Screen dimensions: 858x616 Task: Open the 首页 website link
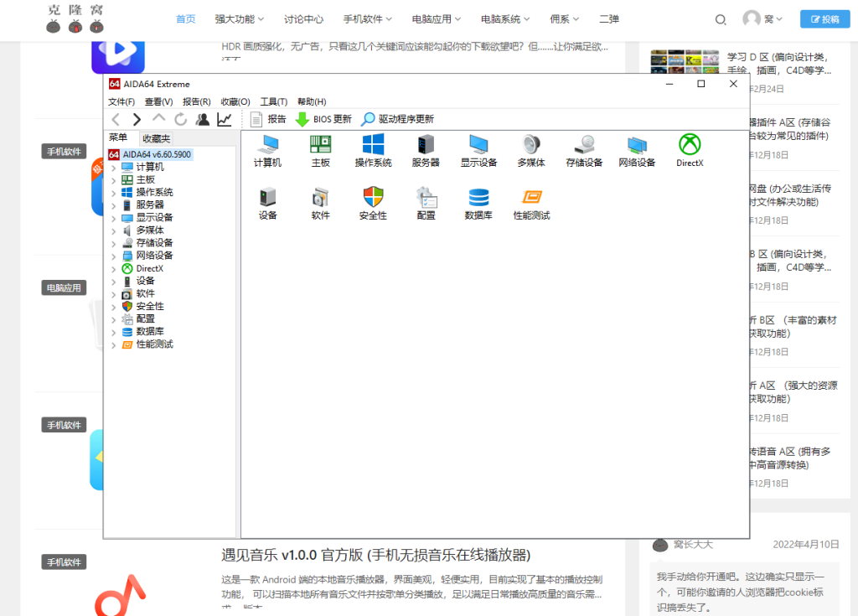(x=185, y=19)
